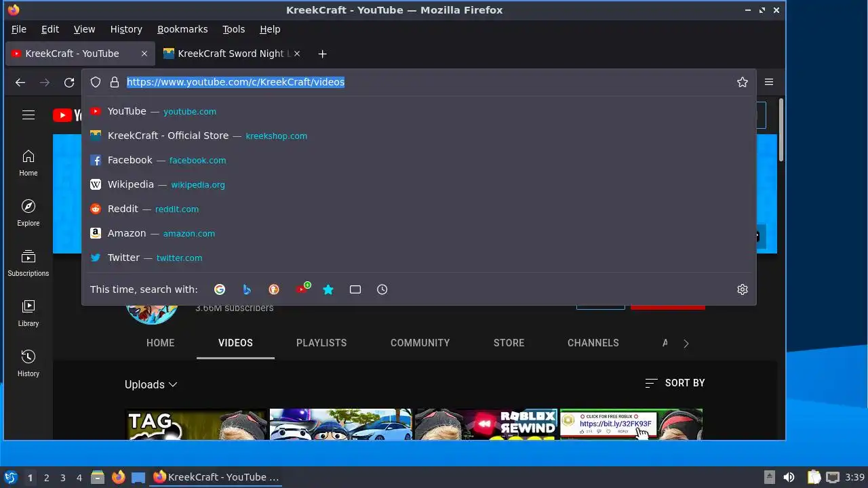Open the History menu in menubar
The width and height of the screenshot is (868, 488).
(x=126, y=29)
